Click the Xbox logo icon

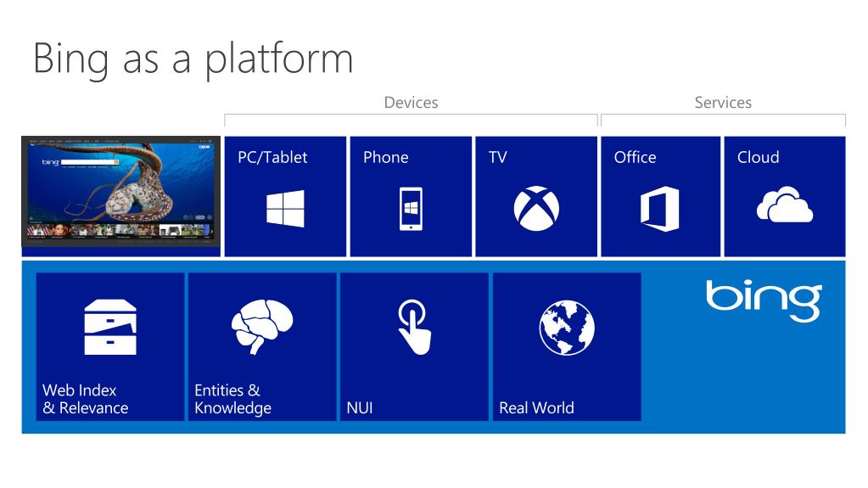point(536,208)
